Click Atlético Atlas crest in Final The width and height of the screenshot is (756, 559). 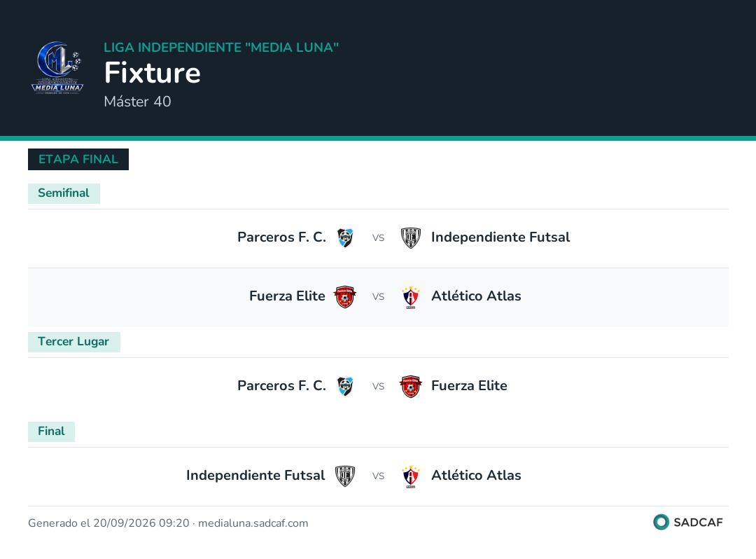click(x=411, y=476)
